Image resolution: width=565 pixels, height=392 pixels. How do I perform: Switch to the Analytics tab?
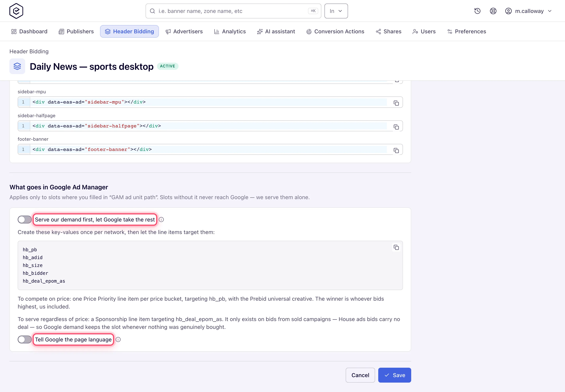click(230, 31)
